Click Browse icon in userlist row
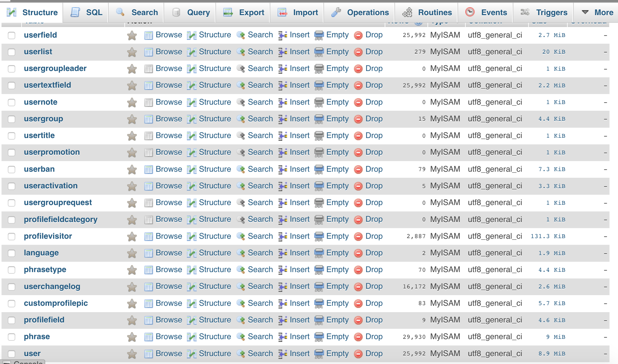 (x=148, y=52)
